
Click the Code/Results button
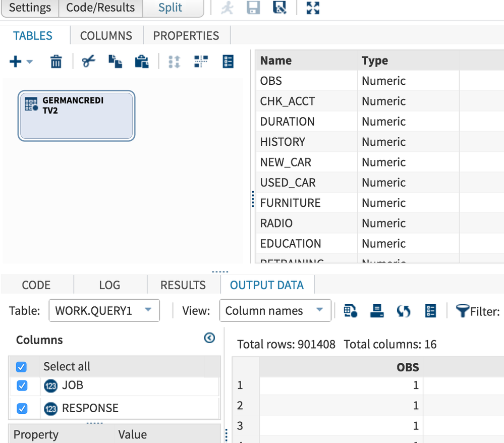click(100, 8)
